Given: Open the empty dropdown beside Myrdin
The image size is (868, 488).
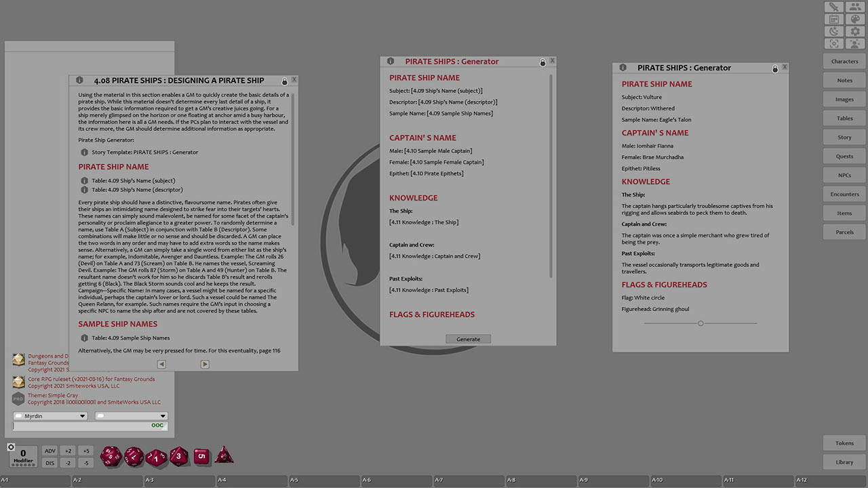Looking at the screenshot, I should click(x=131, y=415).
